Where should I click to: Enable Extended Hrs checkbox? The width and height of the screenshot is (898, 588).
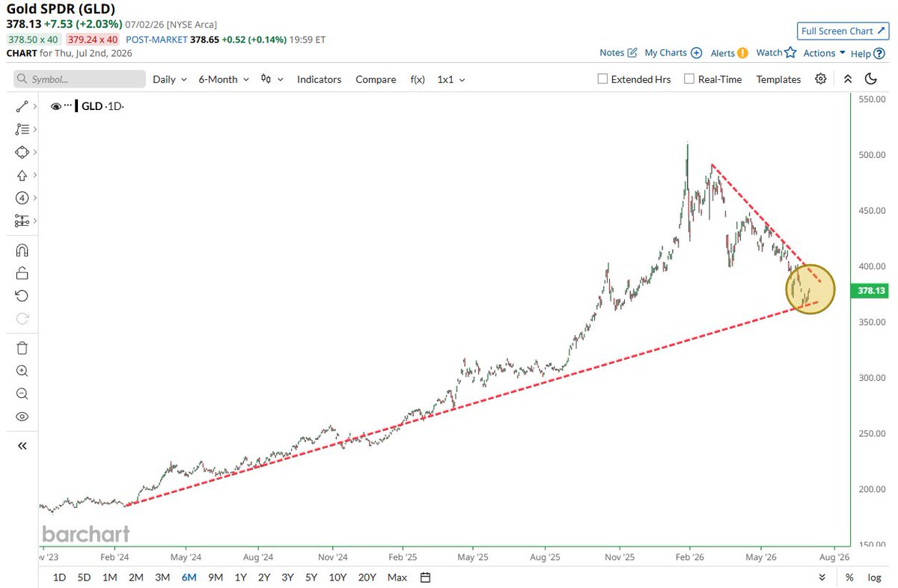click(603, 79)
